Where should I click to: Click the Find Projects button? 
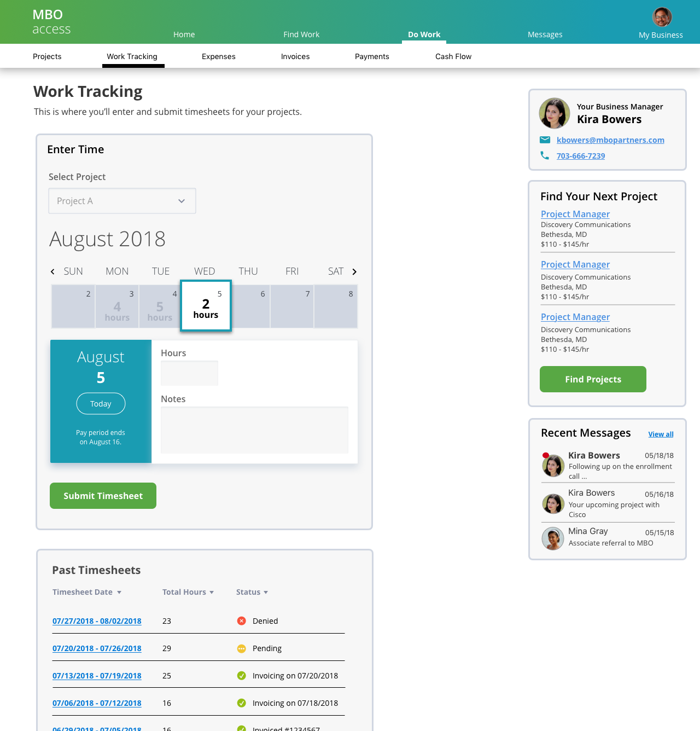(593, 379)
